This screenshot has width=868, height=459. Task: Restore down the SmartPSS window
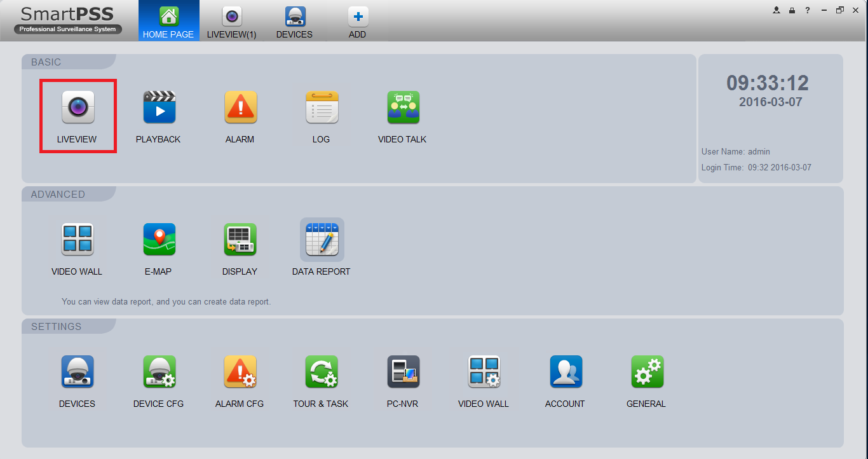click(x=840, y=10)
